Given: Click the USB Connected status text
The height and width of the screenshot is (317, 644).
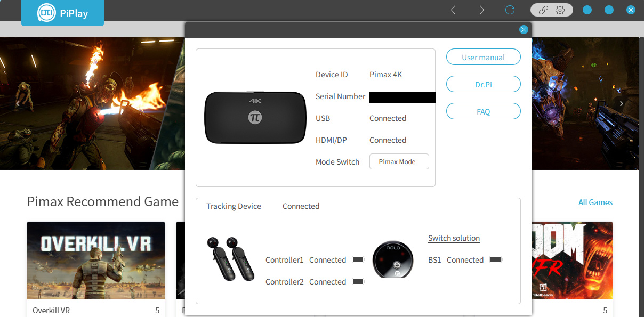Looking at the screenshot, I should [x=388, y=118].
